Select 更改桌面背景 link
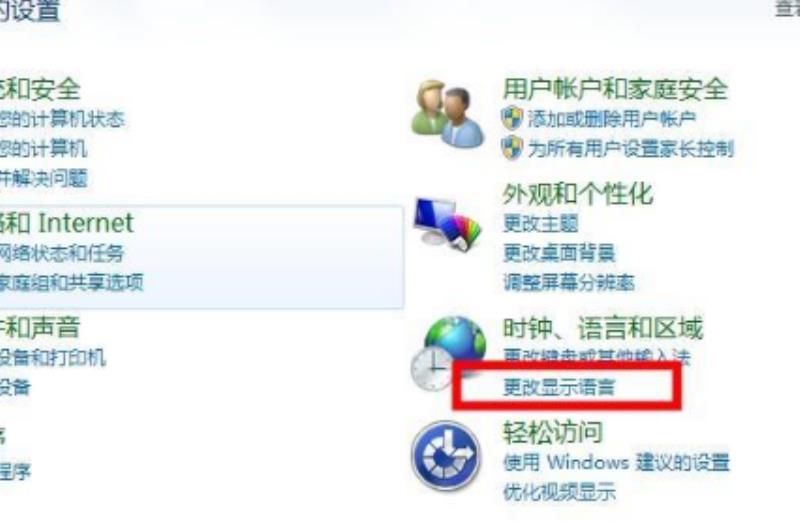Screen dimensions: 800x522 (x=559, y=253)
